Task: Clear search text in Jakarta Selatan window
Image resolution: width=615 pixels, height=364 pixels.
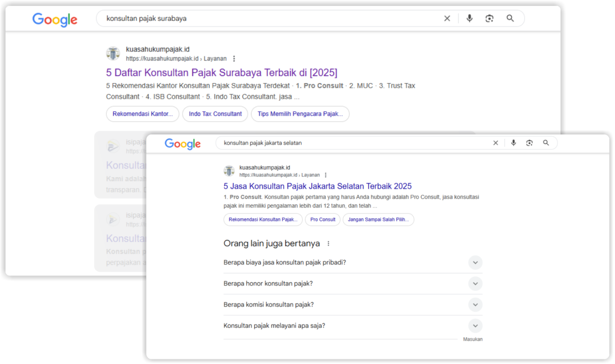Action: pyautogui.click(x=495, y=143)
